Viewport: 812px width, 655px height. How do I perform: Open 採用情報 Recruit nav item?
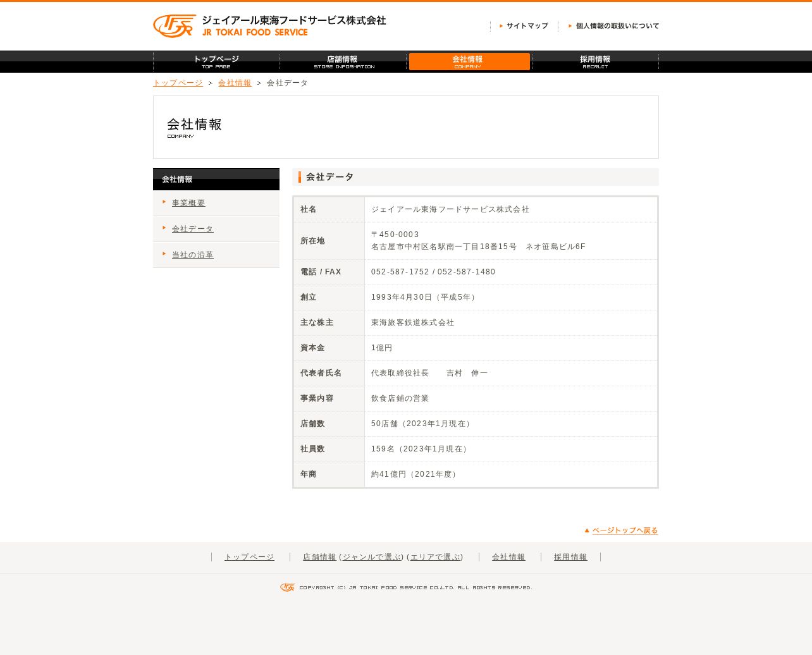[596, 62]
